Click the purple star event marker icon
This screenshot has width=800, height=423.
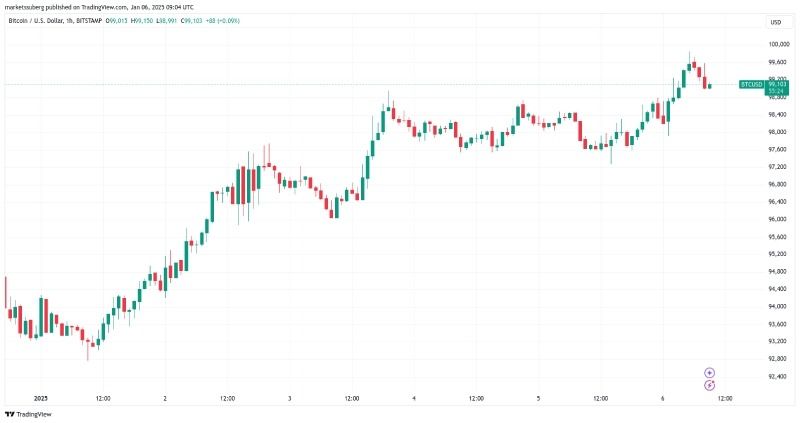click(x=710, y=373)
